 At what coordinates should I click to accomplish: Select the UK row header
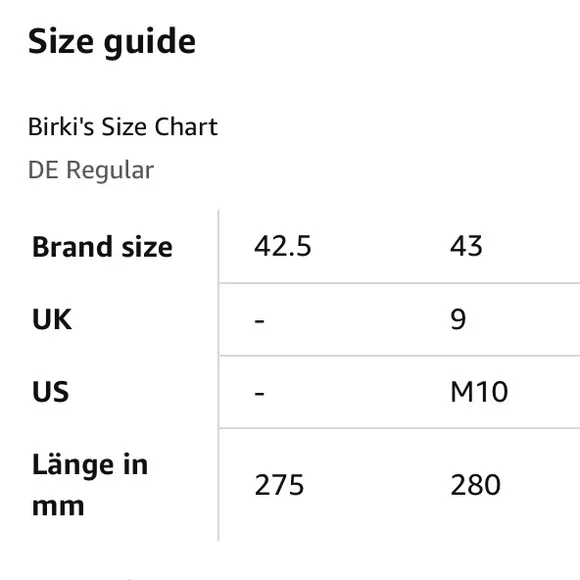point(52,319)
